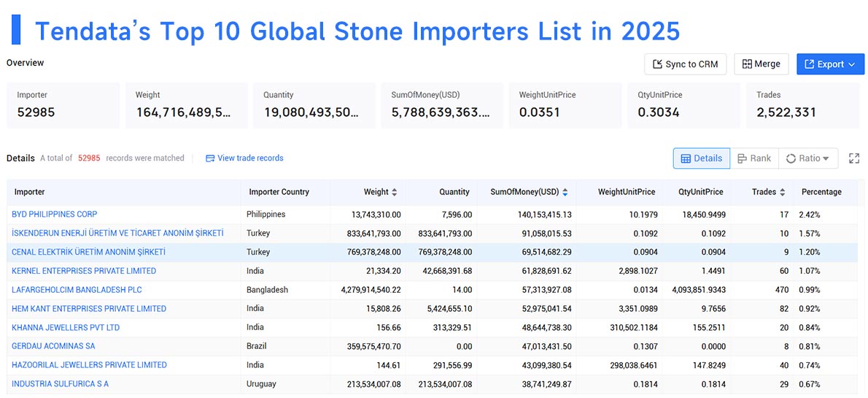Click the Trades column sort arrows
868x398 pixels.
782,192
